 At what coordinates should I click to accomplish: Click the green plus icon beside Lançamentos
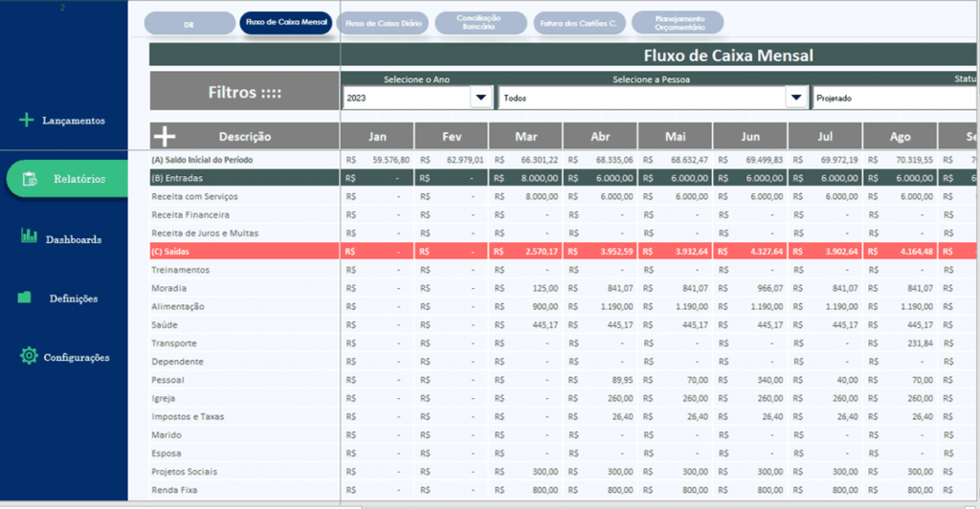[26, 120]
